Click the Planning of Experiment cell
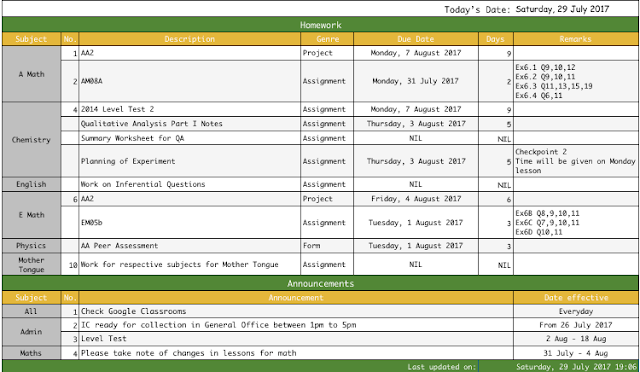 [x=190, y=161]
